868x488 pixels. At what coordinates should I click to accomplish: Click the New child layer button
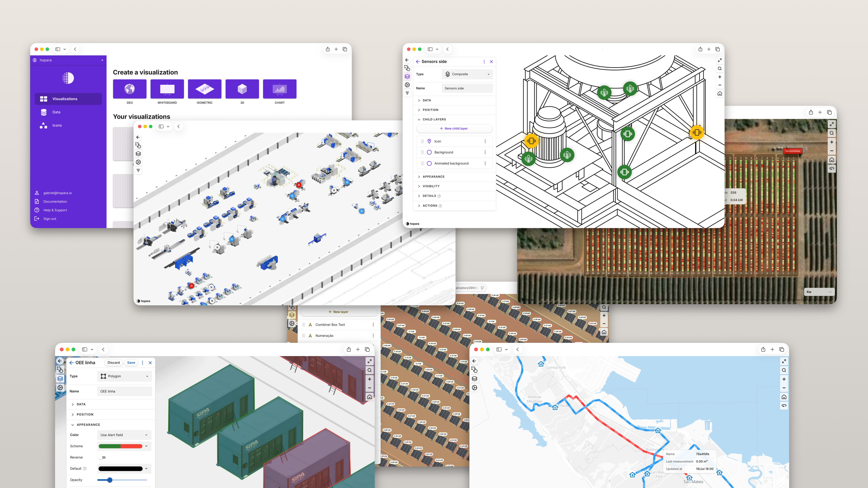454,128
